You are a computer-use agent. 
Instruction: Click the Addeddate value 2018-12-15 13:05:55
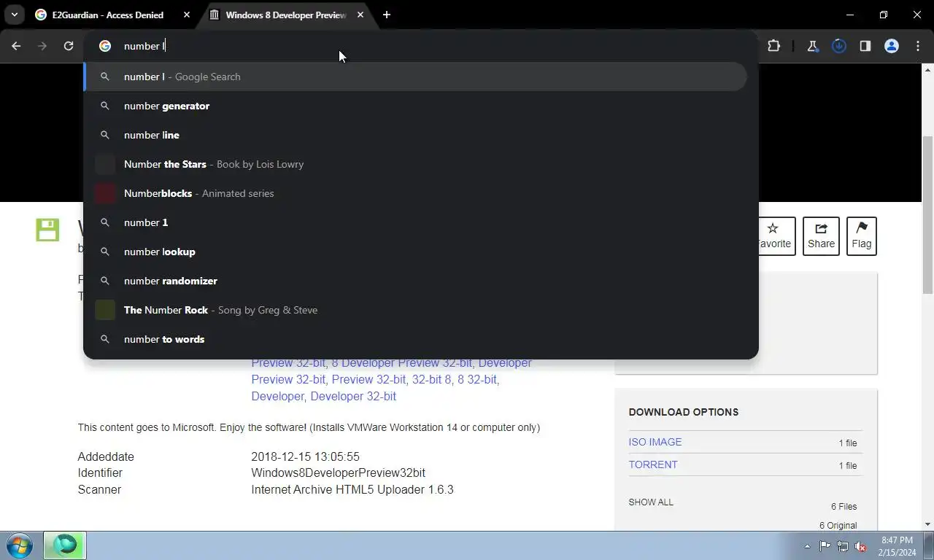tap(305, 456)
